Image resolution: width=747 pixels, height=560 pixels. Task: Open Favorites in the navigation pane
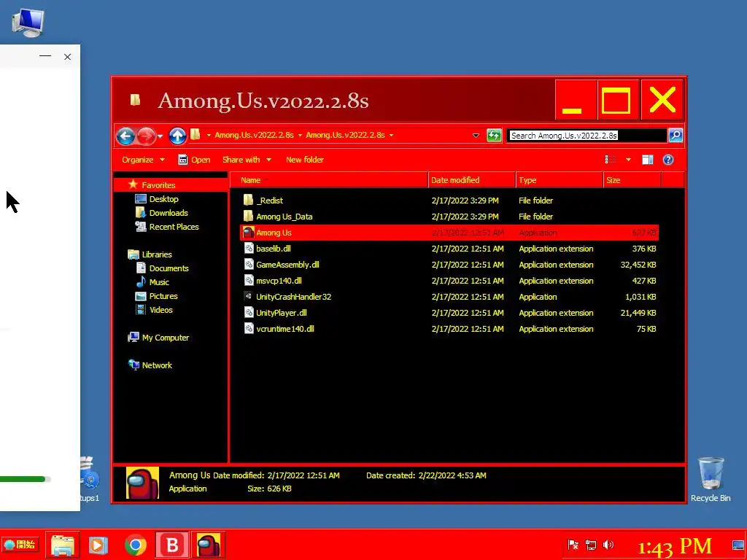point(158,185)
